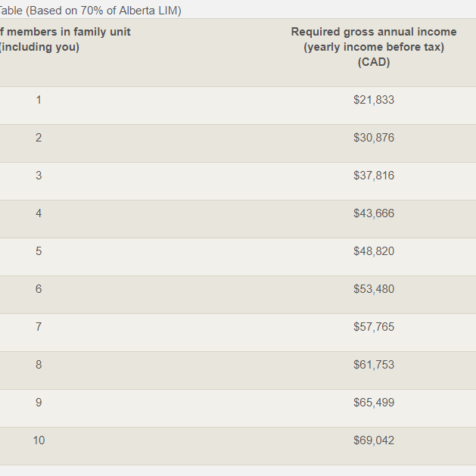476x476 pixels.
Task: Click family size value 3
Action: pyautogui.click(x=39, y=175)
